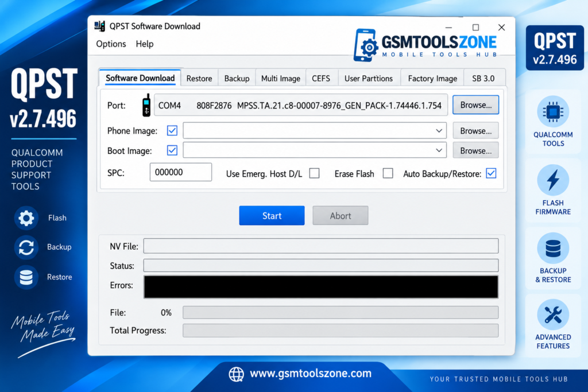Select the Software Download tab
Image resolution: width=588 pixels, height=392 pixels.
click(x=140, y=78)
